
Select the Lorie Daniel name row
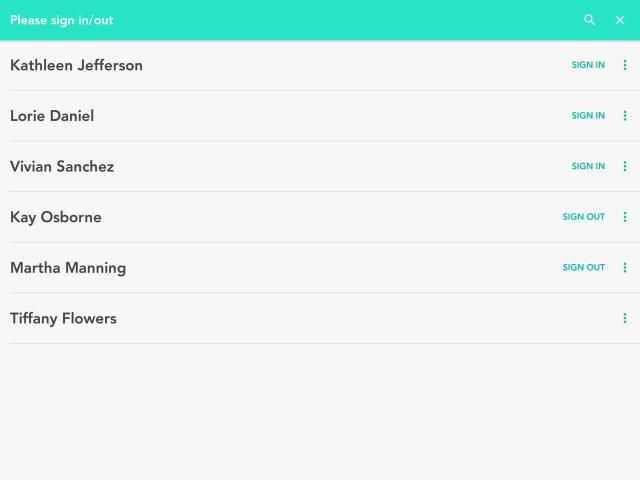tap(52, 116)
